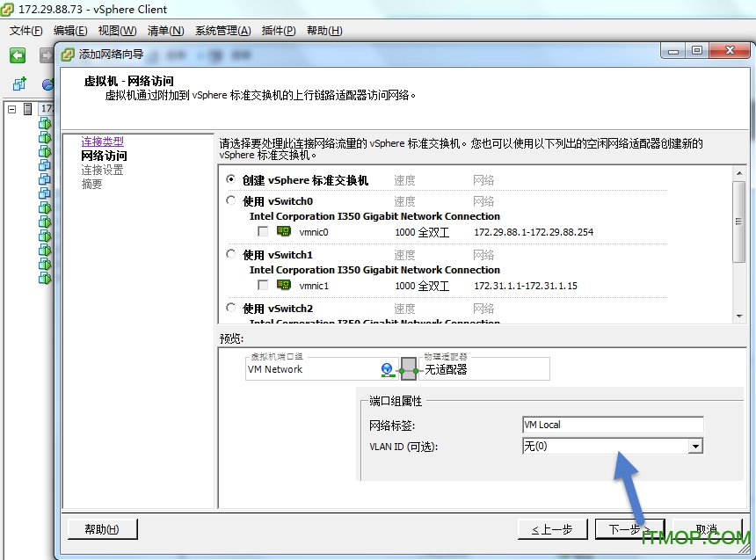756x560 pixels.
Task: Click the switch list scrollbar down arrow
Action: [x=739, y=316]
